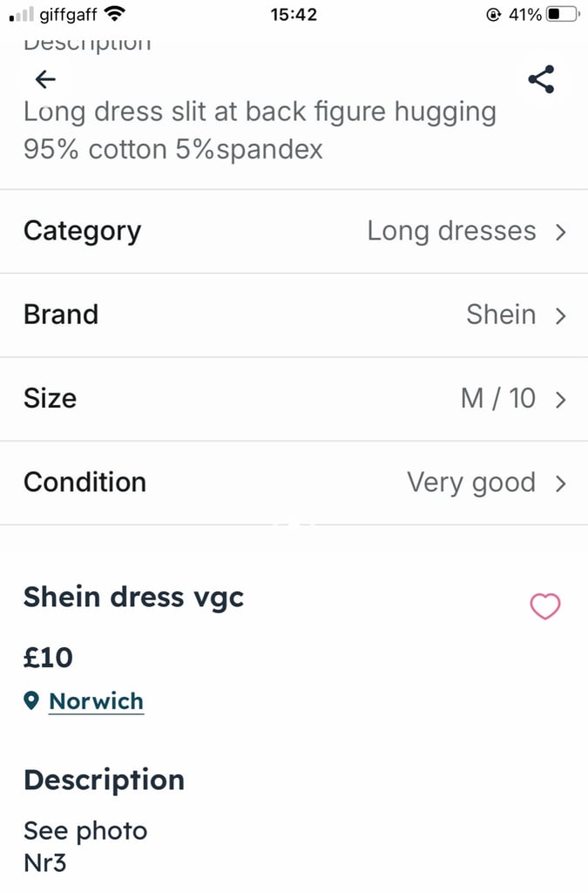This screenshot has width=588, height=892.
Task: Tap the signal strength bars icon
Action: [x=22, y=15]
